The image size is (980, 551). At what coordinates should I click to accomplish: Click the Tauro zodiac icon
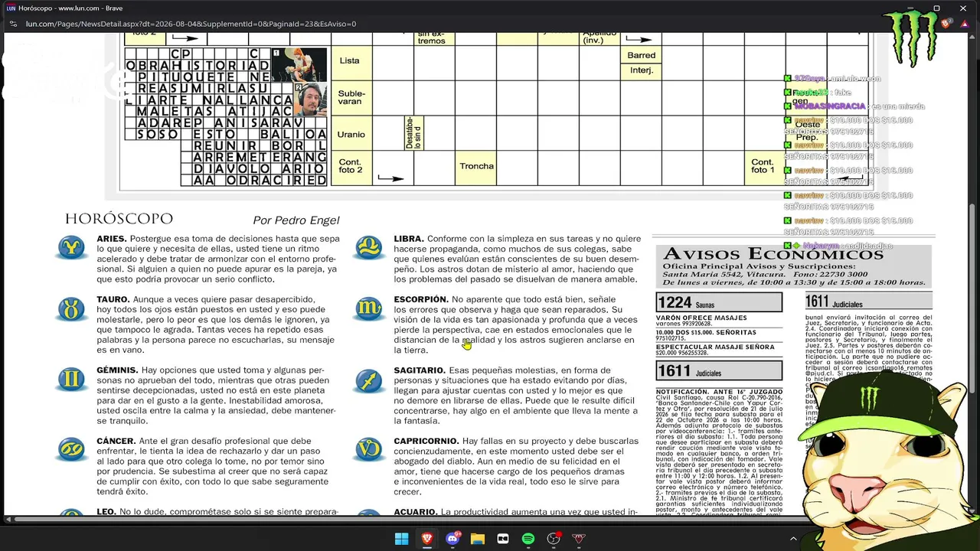(71, 308)
